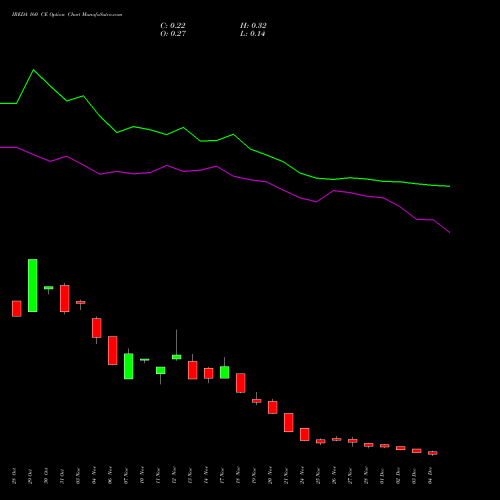Select the green candle for 17 Nov
This screenshot has height=500, width=500.
pyautogui.click(x=225, y=372)
